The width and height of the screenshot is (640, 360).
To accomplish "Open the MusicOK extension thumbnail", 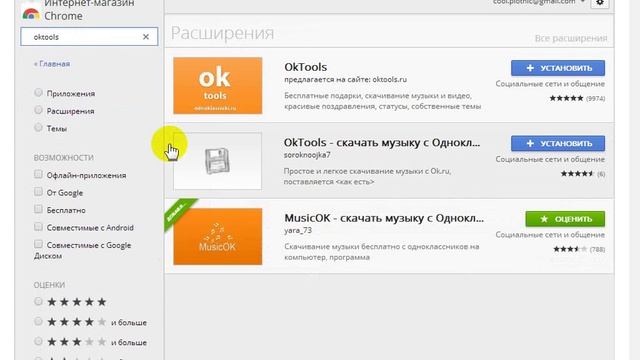I will pos(218,236).
